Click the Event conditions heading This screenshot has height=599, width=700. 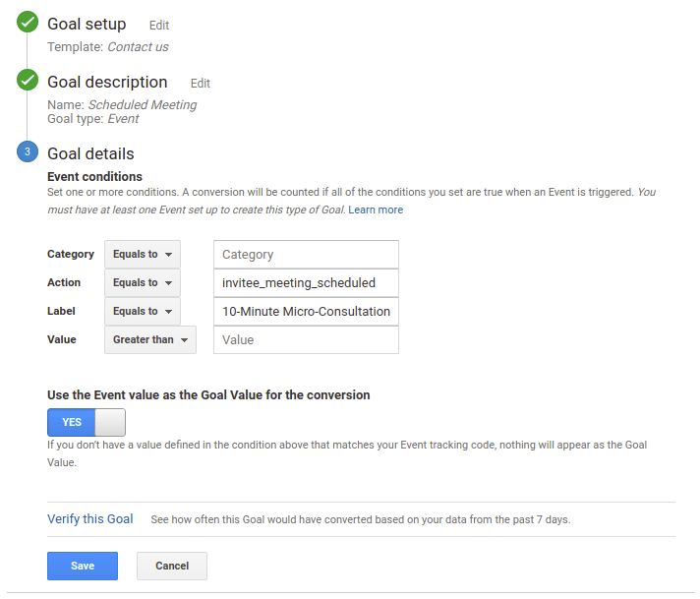coord(94,177)
